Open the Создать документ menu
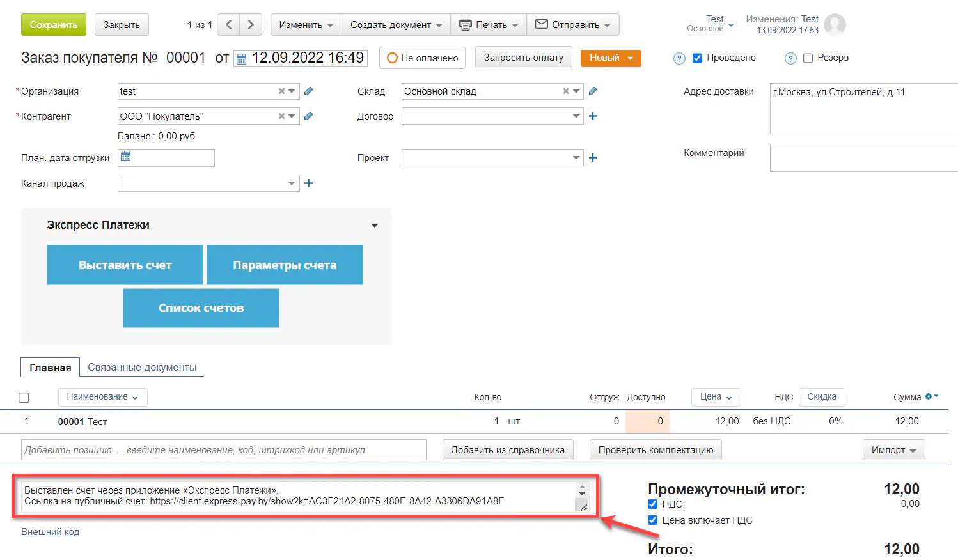This screenshot has width=958, height=560. tap(396, 25)
